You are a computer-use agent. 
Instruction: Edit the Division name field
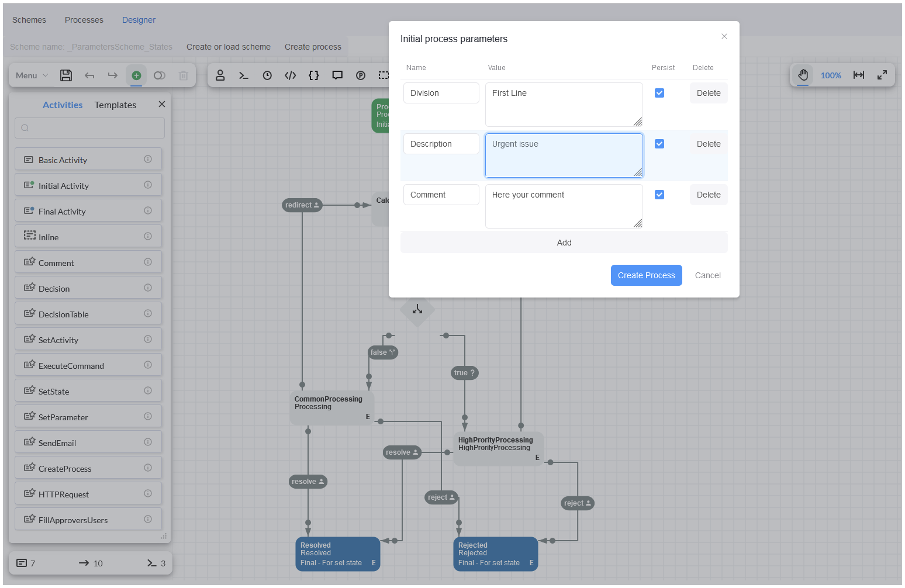pos(441,93)
